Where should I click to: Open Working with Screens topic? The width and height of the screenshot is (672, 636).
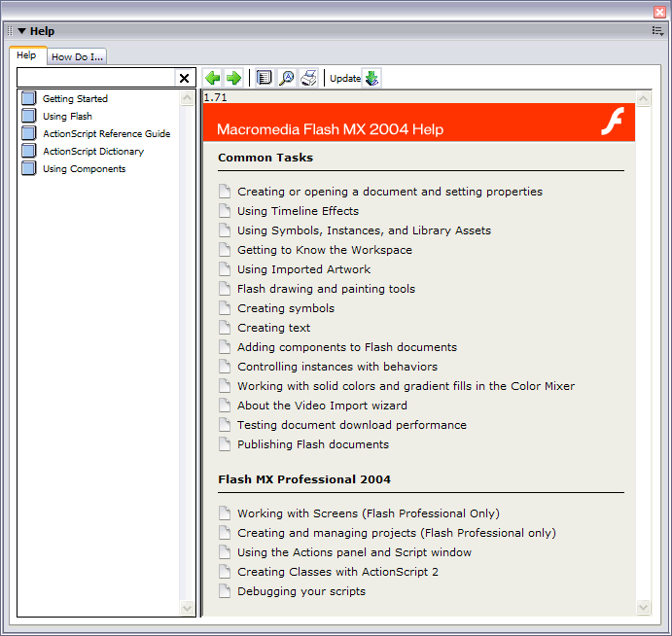(x=369, y=513)
